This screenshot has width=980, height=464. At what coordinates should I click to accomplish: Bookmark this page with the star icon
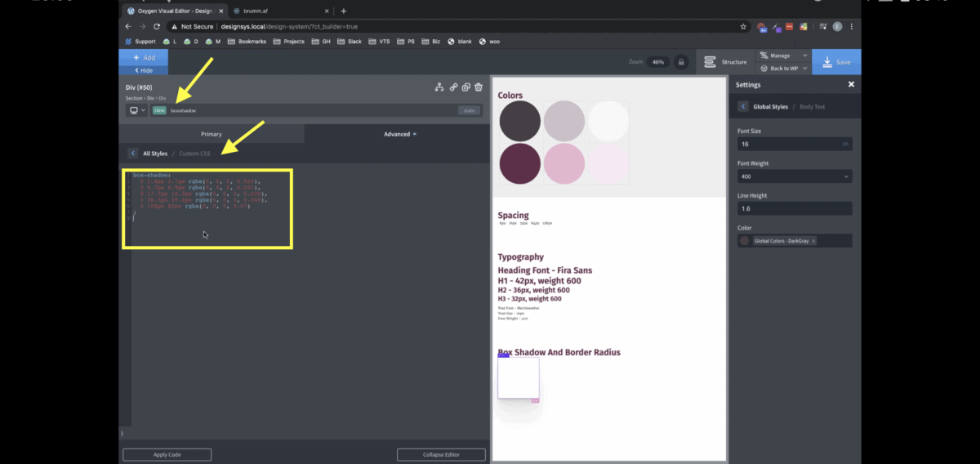[743, 26]
